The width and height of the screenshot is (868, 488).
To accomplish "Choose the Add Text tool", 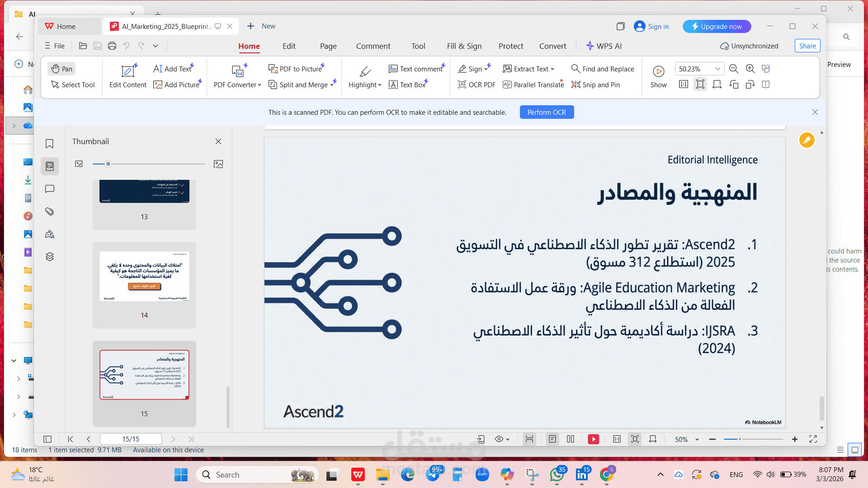I will [x=172, y=69].
